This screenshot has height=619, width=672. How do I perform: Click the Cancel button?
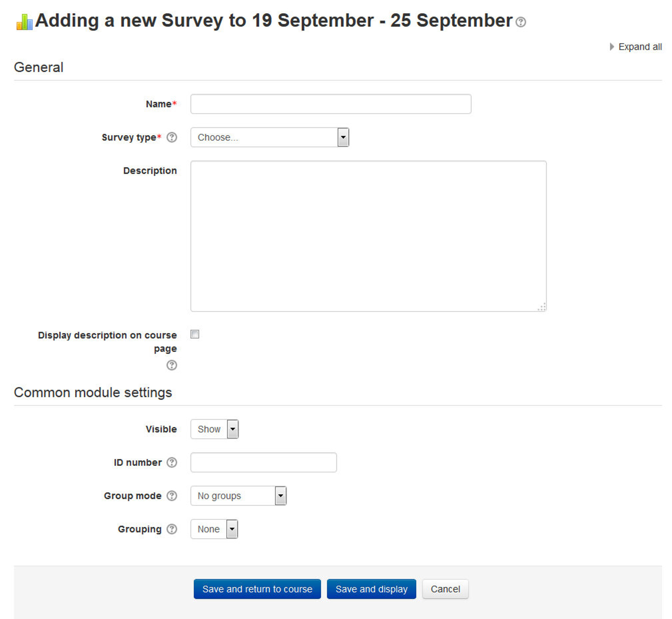point(445,589)
